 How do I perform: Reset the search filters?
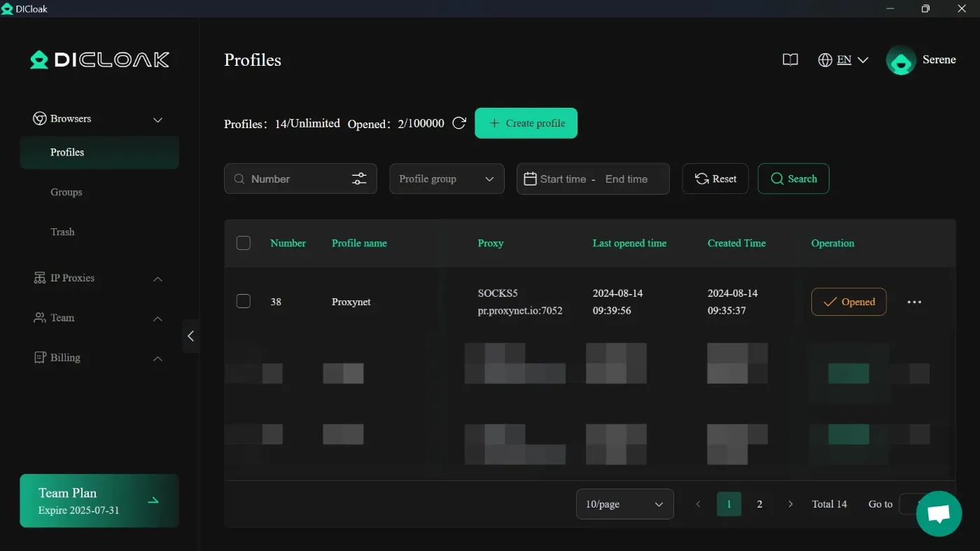coord(715,179)
